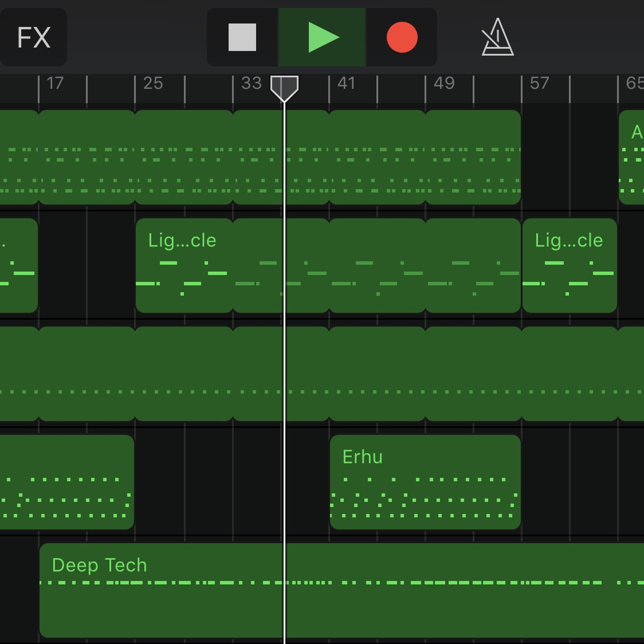Select the Lig...cle region at bar 25
The image size is (644, 644).
click(184, 265)
